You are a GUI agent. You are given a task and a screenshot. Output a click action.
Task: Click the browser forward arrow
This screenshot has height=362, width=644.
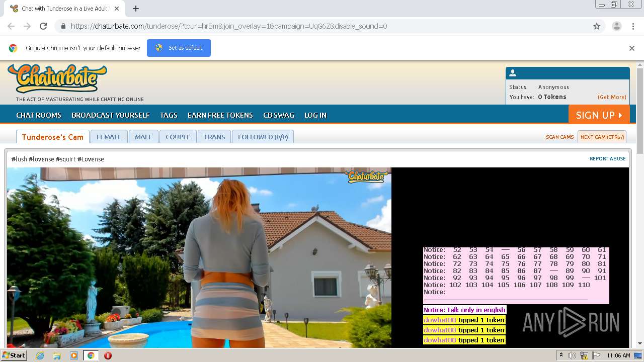tap(27, 26)
